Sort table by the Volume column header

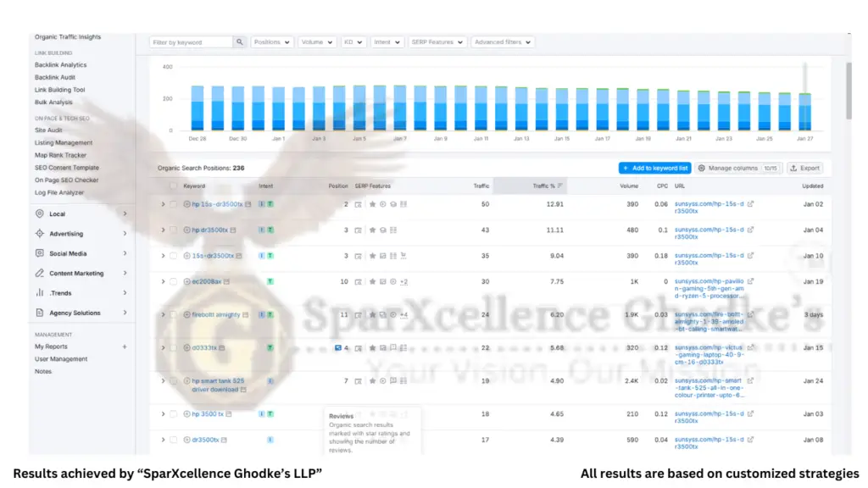pos(629,186)
